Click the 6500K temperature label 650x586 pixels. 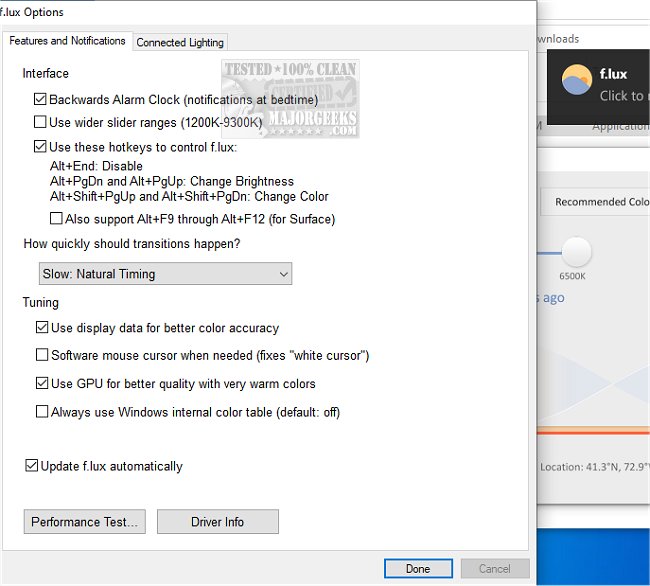[x=572, y=276]
